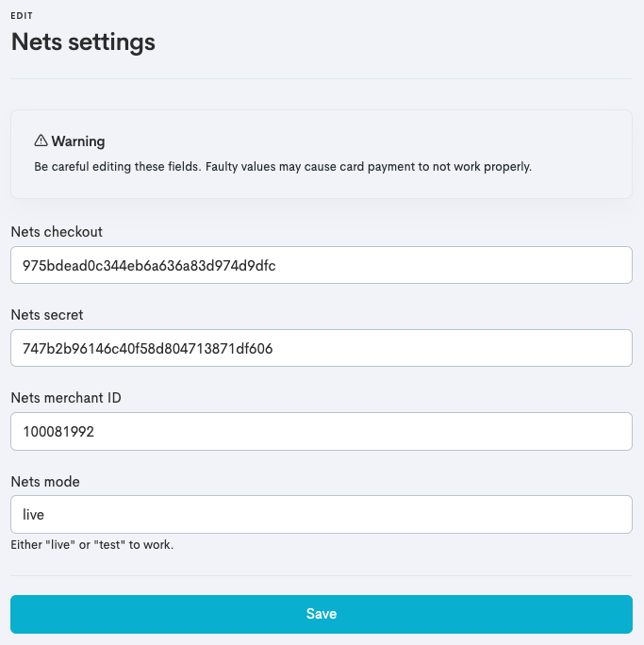Click the warning triangle icon
644x645 pixels.
tap(41, 141)
